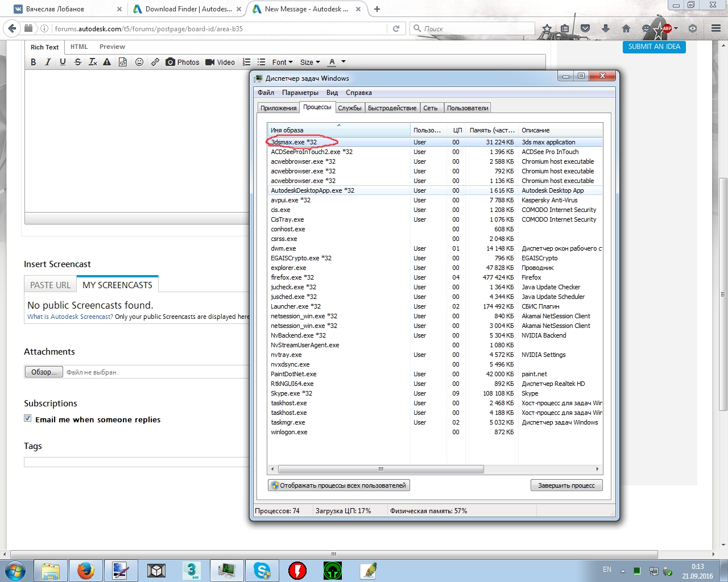The image size is (728, 582).
Task: Open the Firefox hamburger menu
Action: pos(716,28)
